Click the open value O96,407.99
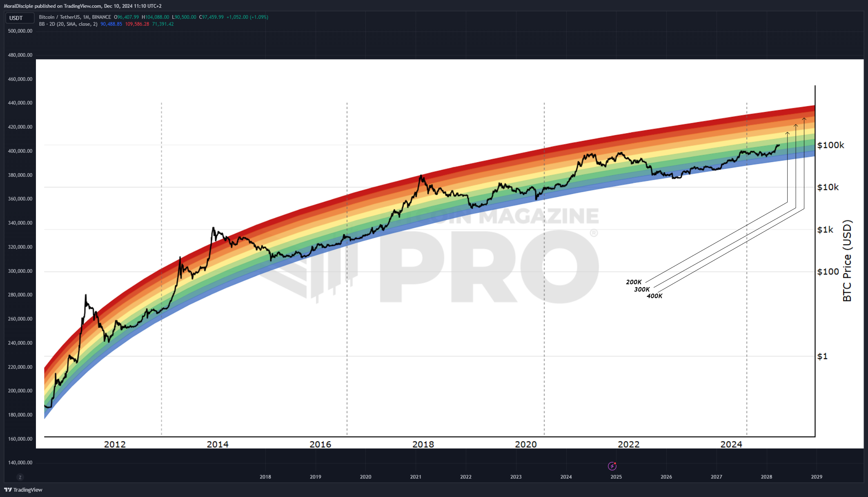The width and height of the screenshot is (868, 497). pos(126,17)
